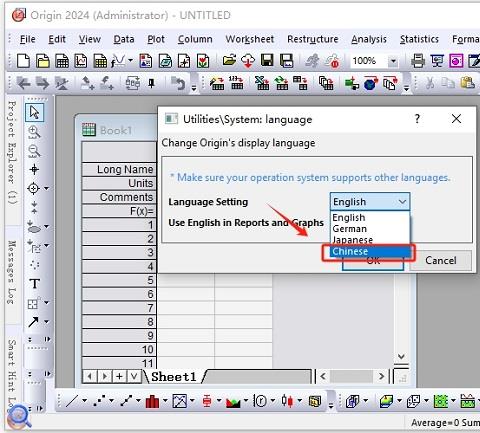Screen dimensions: 480x433
Task: Click the Column bar plot icon
Action: pos(152,401)
